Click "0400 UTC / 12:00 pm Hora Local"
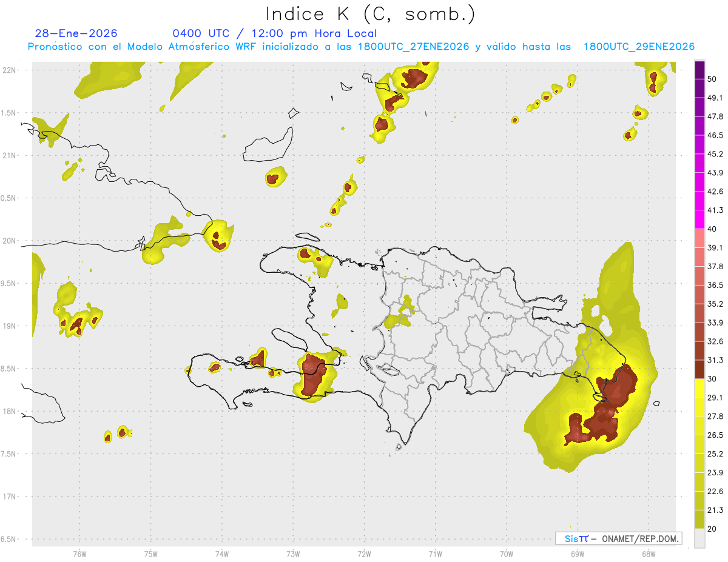Screen dimensions: 728x562 point(275,33)
